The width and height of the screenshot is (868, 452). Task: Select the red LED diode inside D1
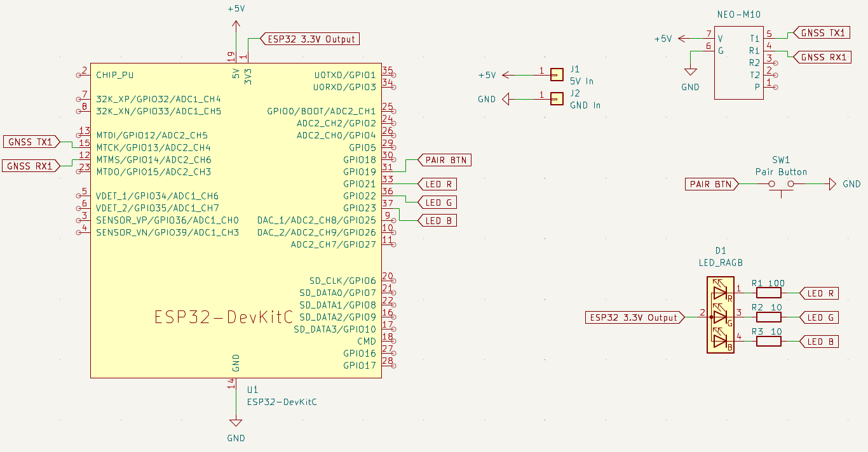720,292
